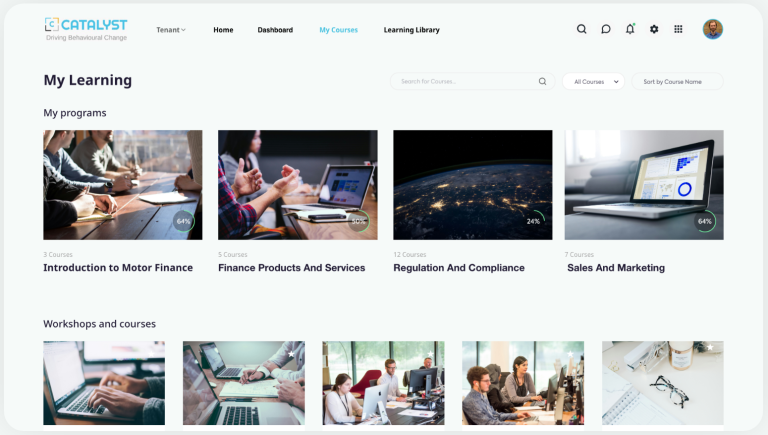Screen dimensions: 768x435
Task: Open the settings gear icon
Action: point(654,29)
